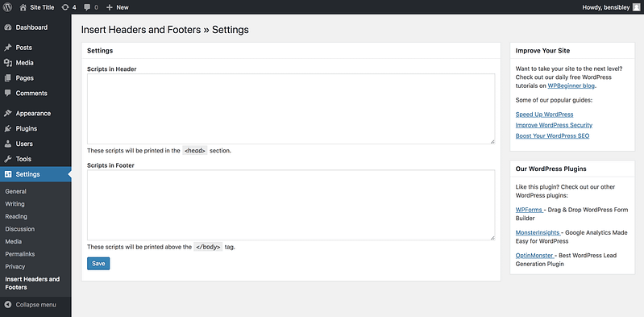Image resolution: width=644 pixels, height=317 pixels.
Task: Open the Dashboard menu item
Action: pos(31,27)
